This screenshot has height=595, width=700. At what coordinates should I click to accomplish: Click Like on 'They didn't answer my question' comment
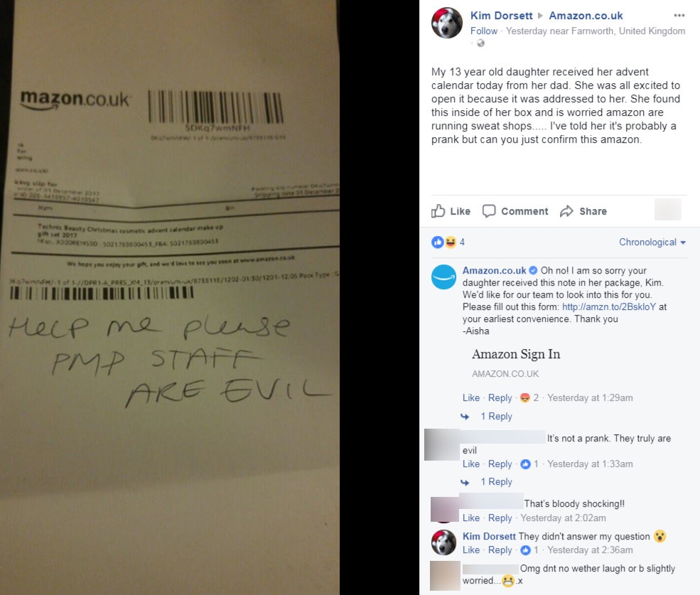pos(471,550)
